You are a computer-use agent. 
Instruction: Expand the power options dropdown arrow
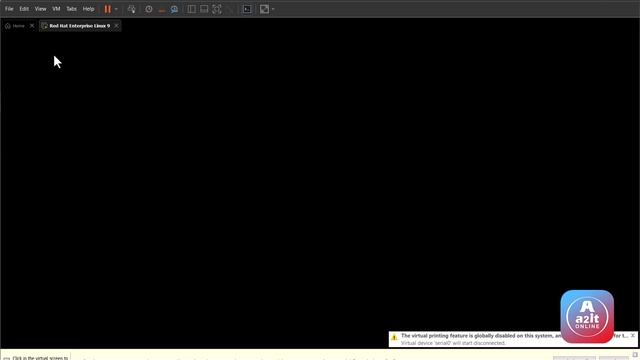pyautogui.click(x=116, y=9)
